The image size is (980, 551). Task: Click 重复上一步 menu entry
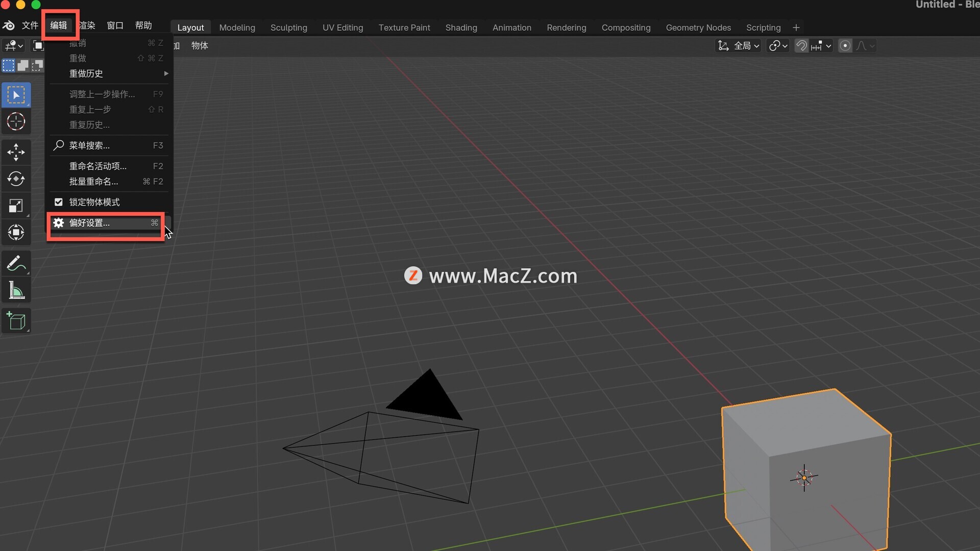(109, 110)
